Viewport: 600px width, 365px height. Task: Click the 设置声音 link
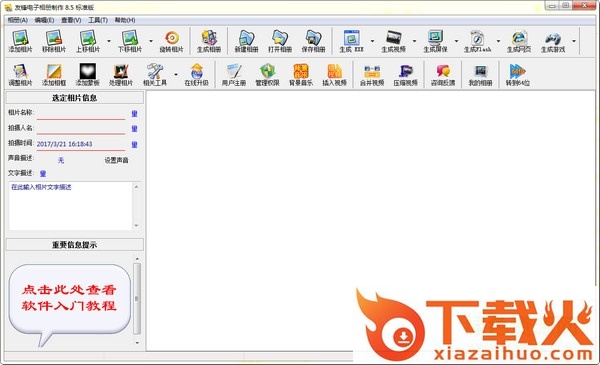pyautogui.click(x=116, y=160)
